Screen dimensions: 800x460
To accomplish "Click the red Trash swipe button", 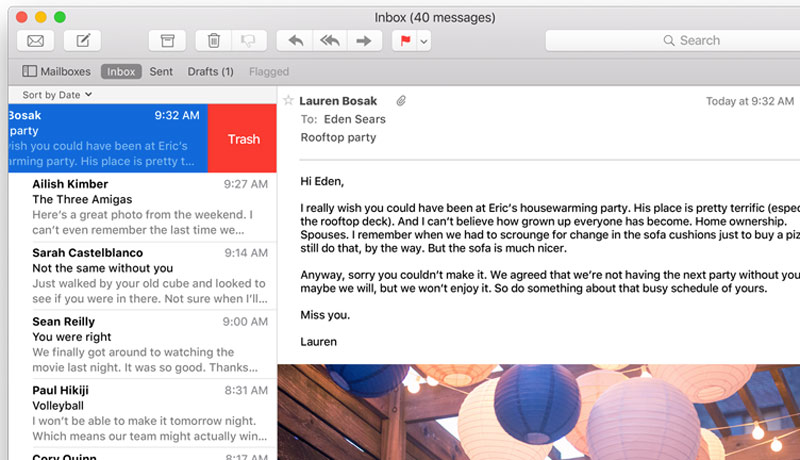I will (x=242, y=138).
